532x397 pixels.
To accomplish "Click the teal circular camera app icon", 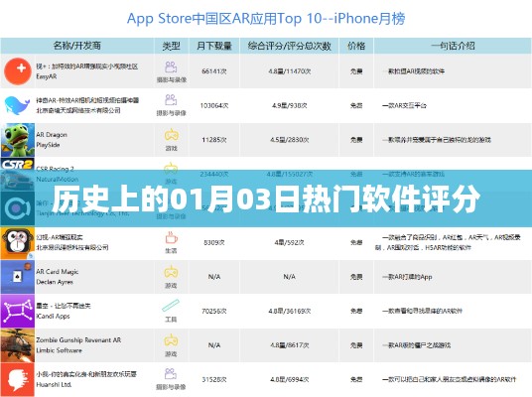I will [17, 208].
